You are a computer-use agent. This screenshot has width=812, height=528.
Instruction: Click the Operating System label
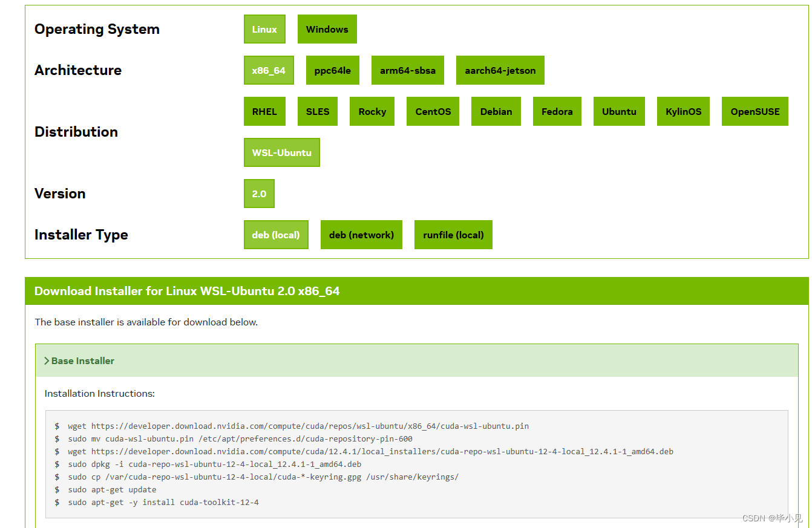coord(97,29)
